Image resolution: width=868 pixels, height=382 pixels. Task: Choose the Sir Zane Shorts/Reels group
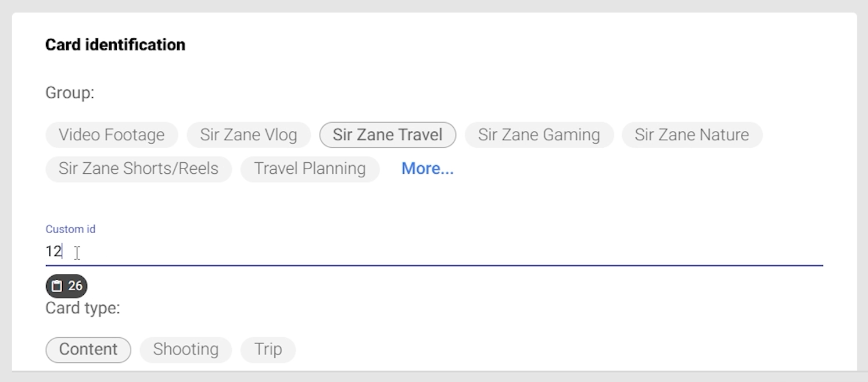(138, 169)
